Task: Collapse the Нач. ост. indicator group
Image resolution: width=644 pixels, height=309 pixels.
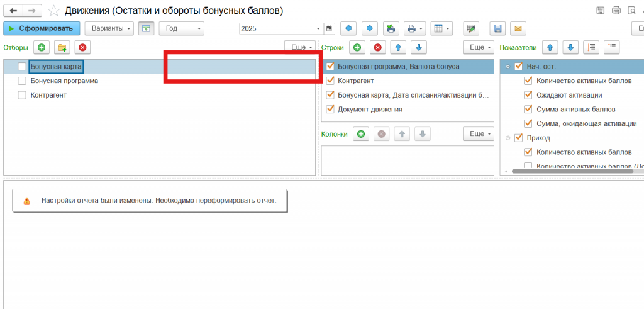Action: (508, 66)
